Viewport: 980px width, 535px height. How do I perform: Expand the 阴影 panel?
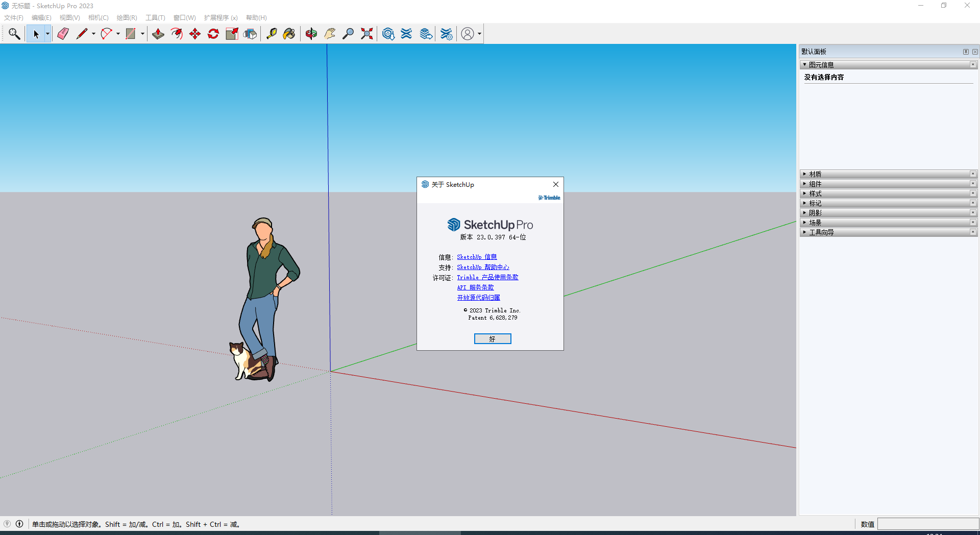888,213
